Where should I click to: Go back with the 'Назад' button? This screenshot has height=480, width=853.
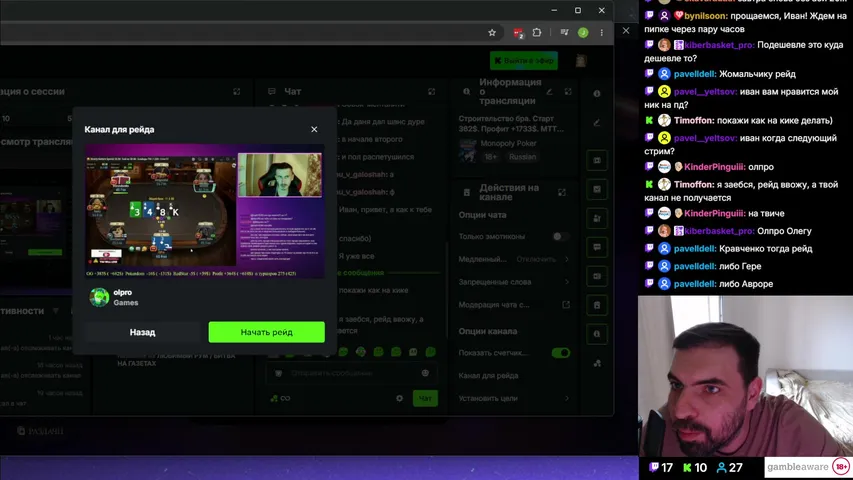143,332
